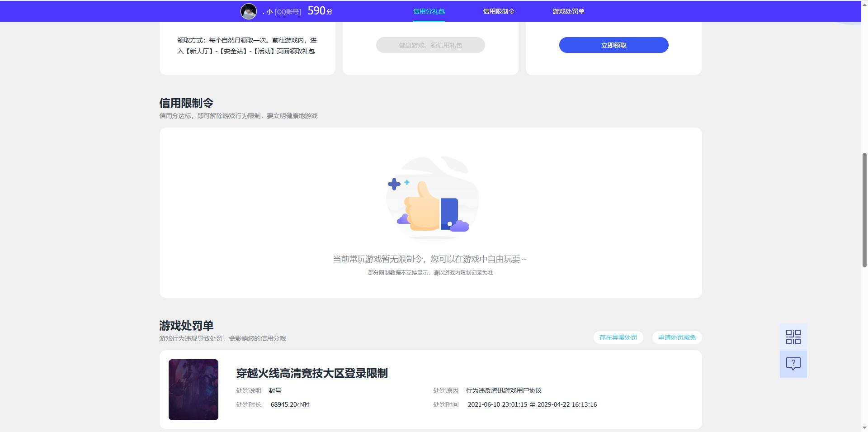Click the penalty reason 行为违反腾讯游戏用户协议
Image resolution: width=868 pixels, height=432 pixels.
[x=504, y=390]
